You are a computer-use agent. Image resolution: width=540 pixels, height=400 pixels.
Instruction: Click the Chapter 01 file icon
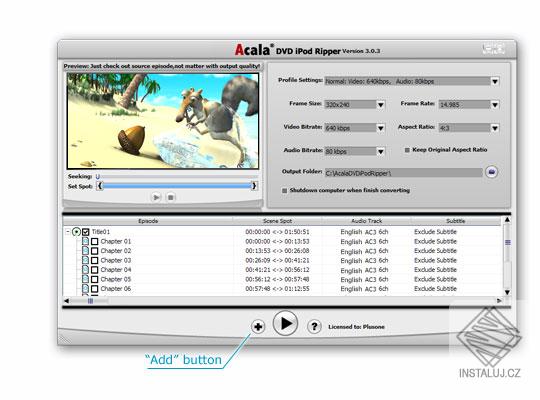click(x=85, y=241)
